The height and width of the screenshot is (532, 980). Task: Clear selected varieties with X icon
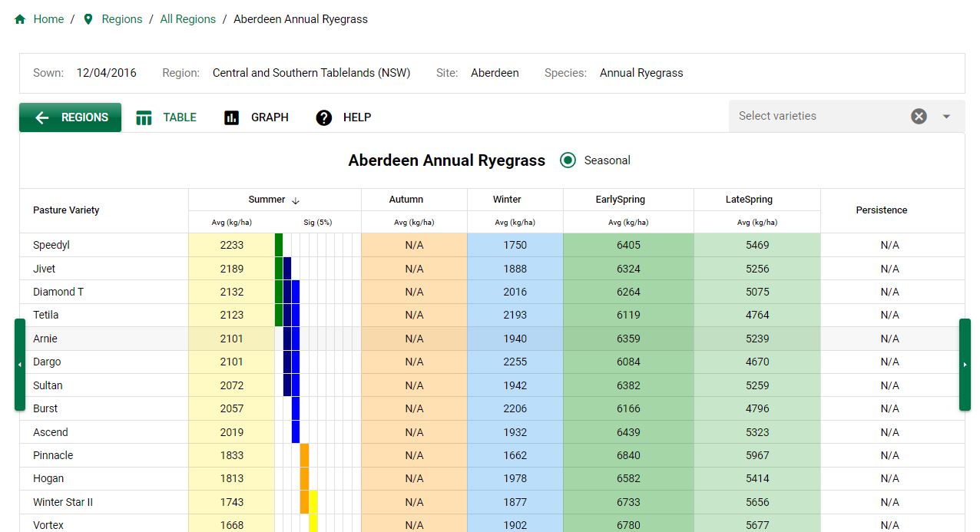(919, 116)
